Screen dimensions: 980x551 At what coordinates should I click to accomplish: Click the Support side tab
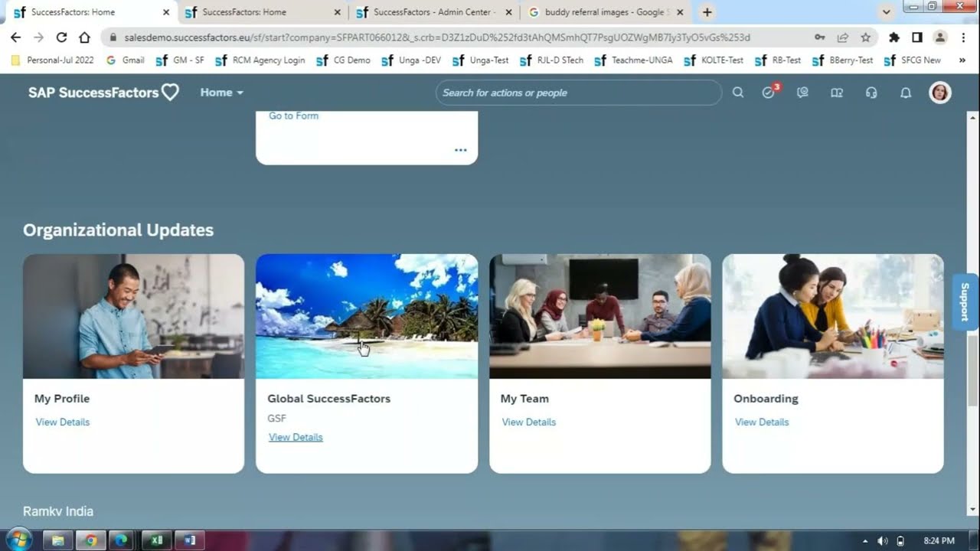coord(965,302)
